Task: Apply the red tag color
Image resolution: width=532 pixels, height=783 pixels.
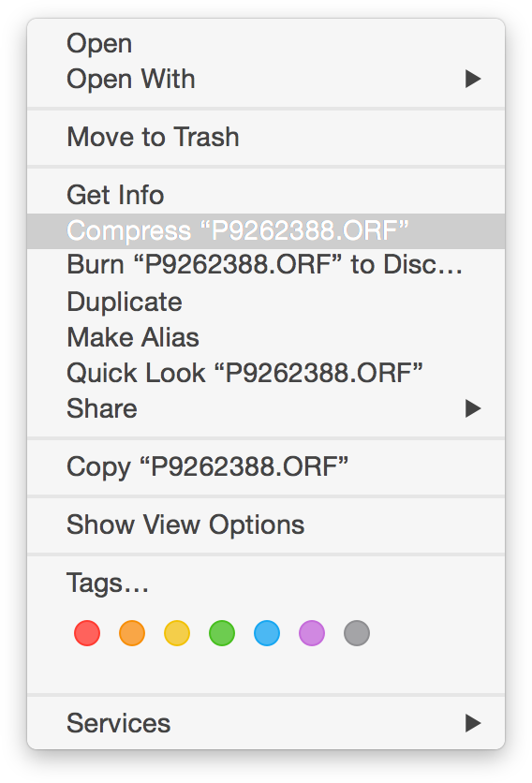Action: [87, 633]
